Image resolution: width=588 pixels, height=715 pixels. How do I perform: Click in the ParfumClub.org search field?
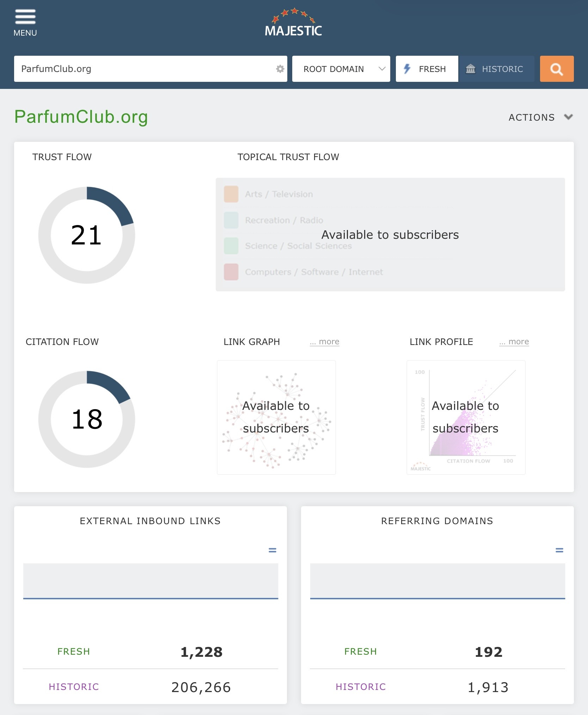coord(145,69)
